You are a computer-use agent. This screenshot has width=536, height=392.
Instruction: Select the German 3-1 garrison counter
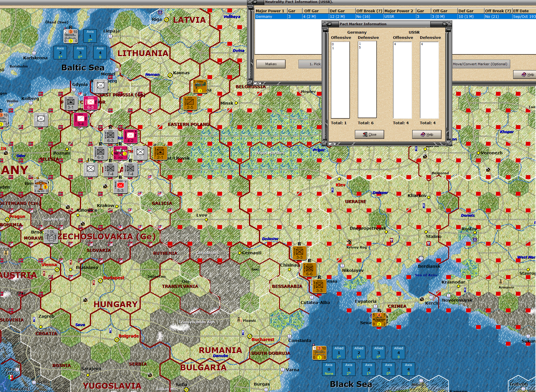tap(71, 103)
